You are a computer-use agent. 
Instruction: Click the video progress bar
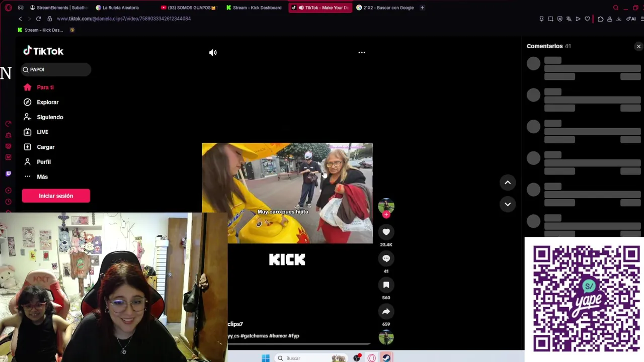click(299, 344)
